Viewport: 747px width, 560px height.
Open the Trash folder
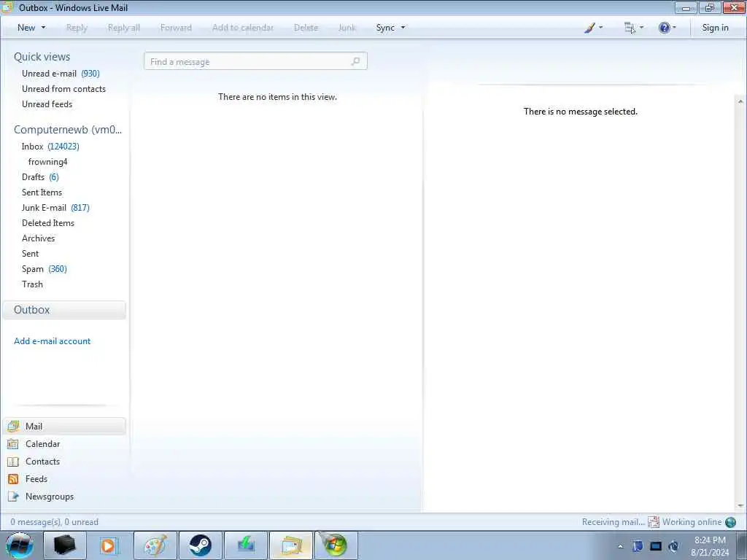coord(32,284)
